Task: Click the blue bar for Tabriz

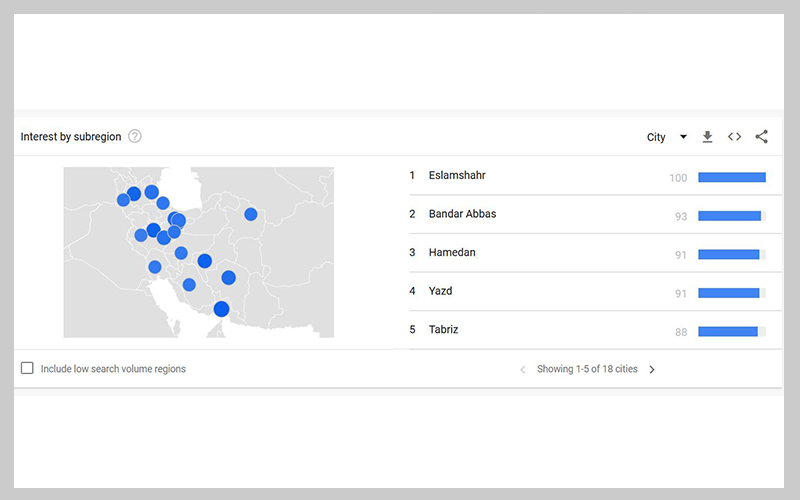Action: point(727,331)
